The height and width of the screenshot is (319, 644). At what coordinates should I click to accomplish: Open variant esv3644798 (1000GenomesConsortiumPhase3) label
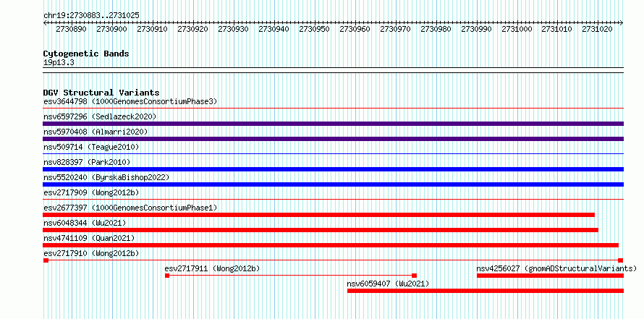[x=130, y=101]
